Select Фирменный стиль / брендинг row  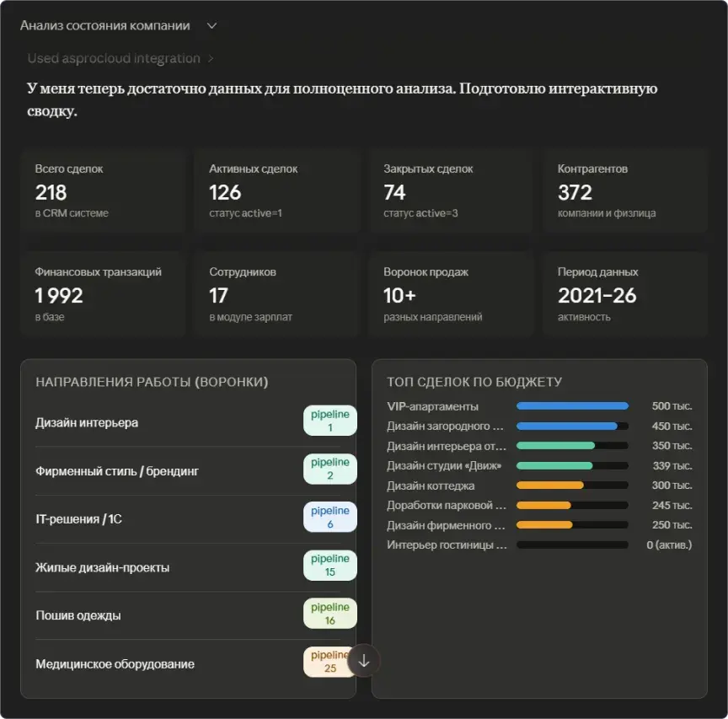tap(188, 471)
